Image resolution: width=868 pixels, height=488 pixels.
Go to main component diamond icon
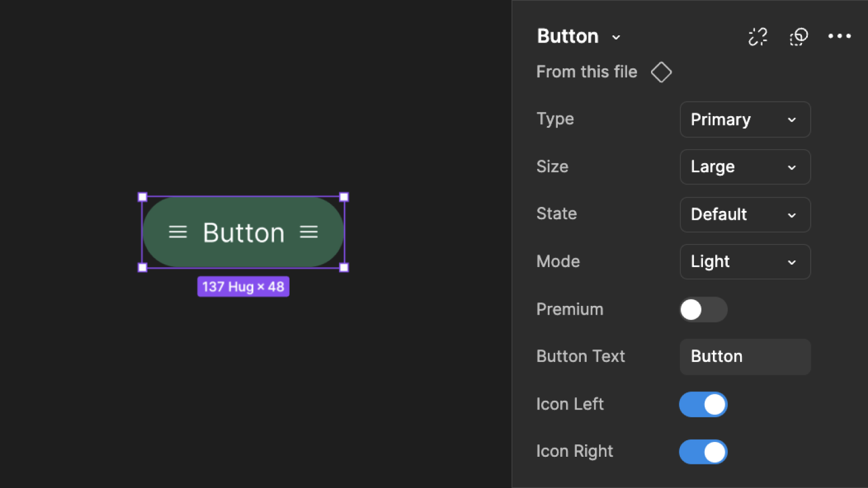(x=661, y=72)
